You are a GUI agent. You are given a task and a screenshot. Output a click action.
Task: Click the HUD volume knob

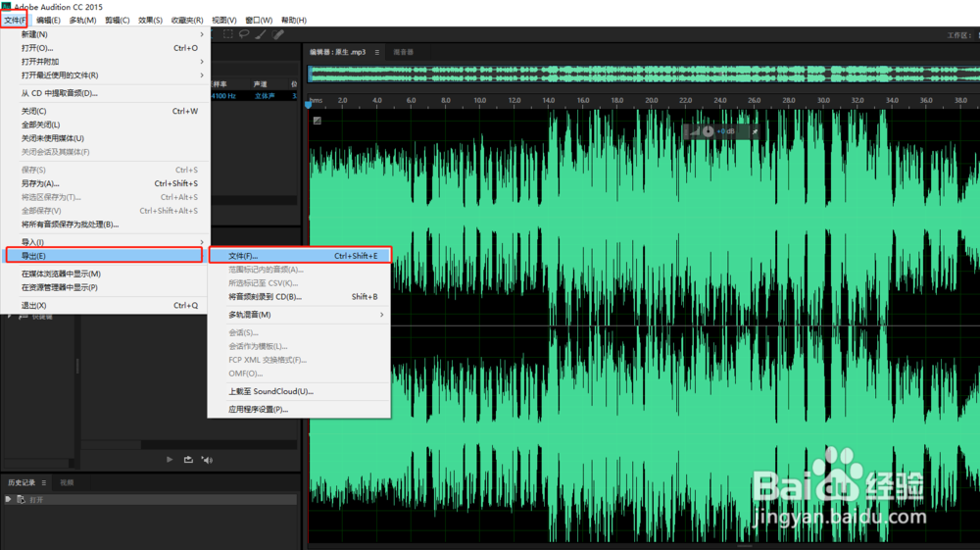tap(708, 131)
